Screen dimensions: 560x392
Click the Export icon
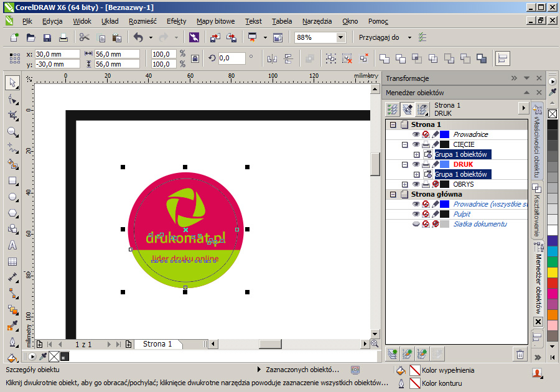point(231,37)
